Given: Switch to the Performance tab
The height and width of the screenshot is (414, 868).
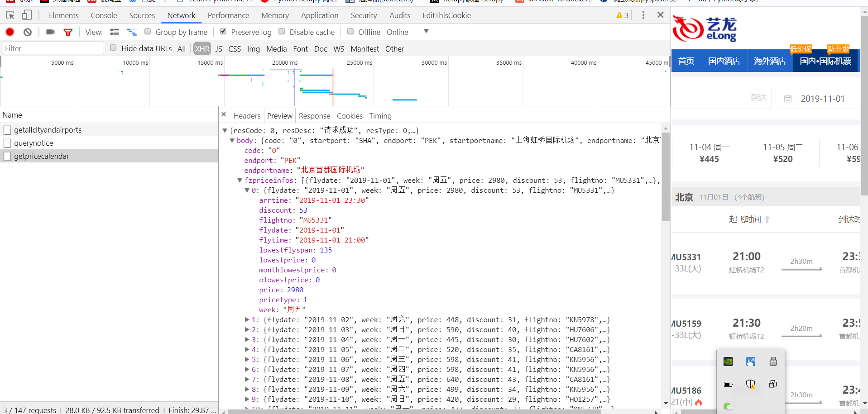Looking at the screenshot, I should click(x=228, y=15).
